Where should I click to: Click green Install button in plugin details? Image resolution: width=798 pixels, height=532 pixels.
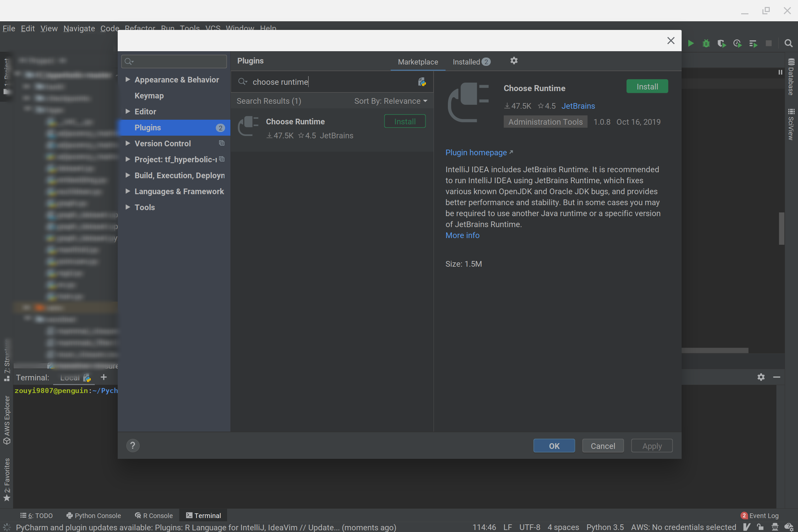coord(647,86)
